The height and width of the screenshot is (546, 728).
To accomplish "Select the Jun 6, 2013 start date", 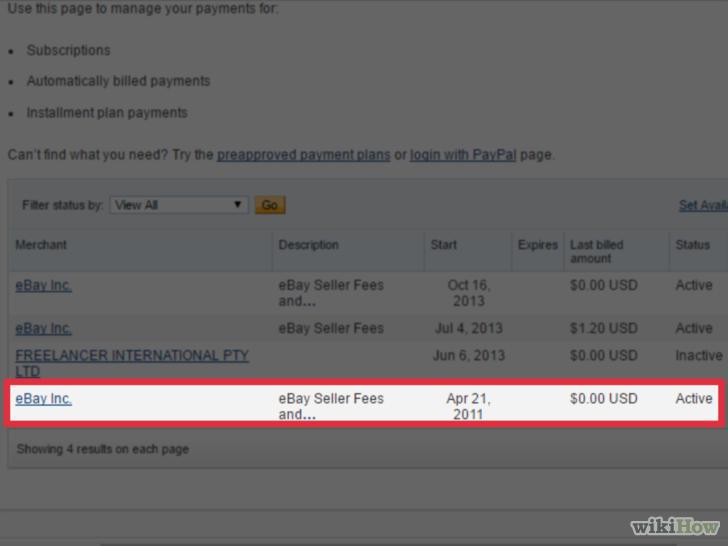I will pyautogui.click(x=468, y=355).
